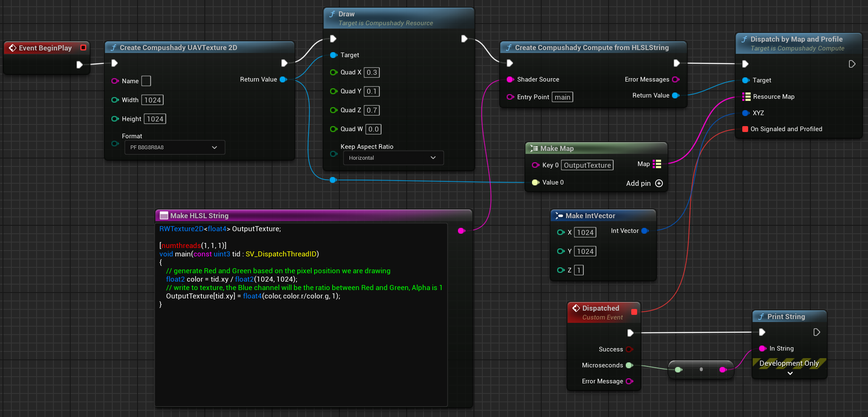The image size is (868, 417).
Task: Click the Microseconds output pin
Action: (629, 365)
